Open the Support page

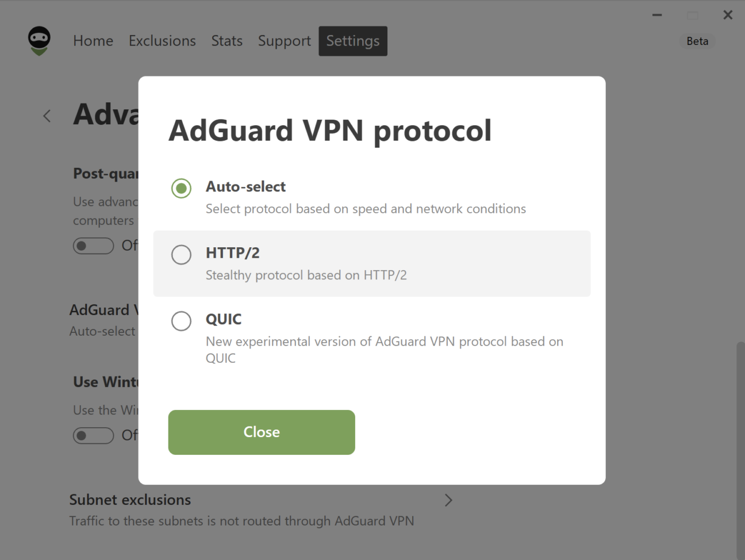284,41
